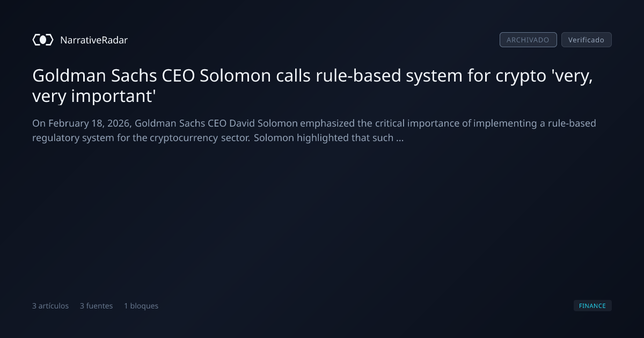This screenshot has height=338, width=644.
Task: View the 3 fuentes count
Action: pyautogui.click(x=97, y=306)
